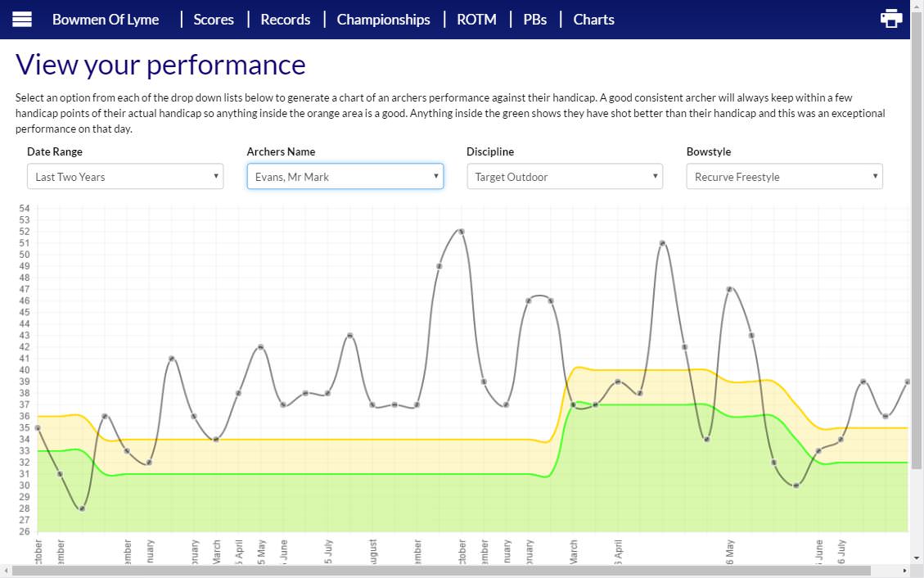This screenshot has height=578, width=924.
Task: Click the vertical scrollbar thumb
Action: pos(917,241)
